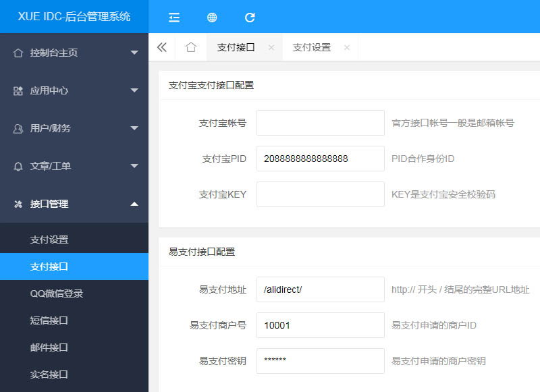Screen dimensions: 540x392
Task: Click the 文章/工单 menu label
Action: pos(50,166)
